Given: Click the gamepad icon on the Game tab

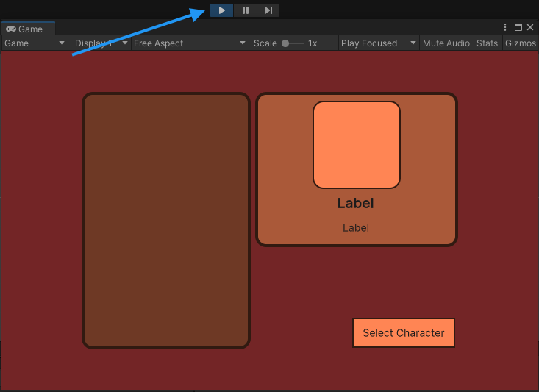Looking at the screenshot, I should pos(11,29).
